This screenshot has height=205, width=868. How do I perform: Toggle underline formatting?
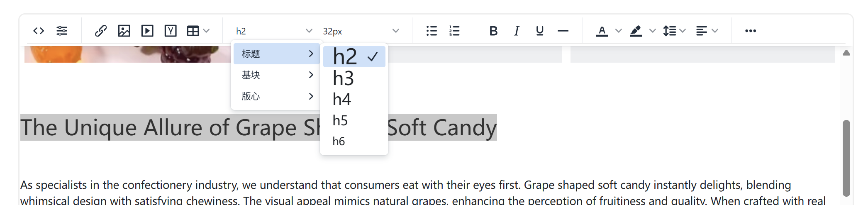coord(539,31)
